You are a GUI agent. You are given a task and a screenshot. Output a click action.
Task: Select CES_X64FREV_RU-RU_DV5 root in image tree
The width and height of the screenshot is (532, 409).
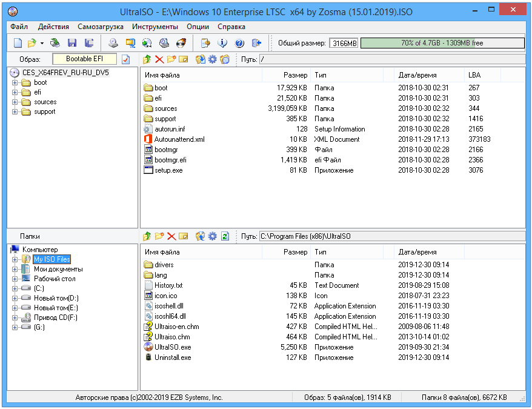click(x=65, y=73)
